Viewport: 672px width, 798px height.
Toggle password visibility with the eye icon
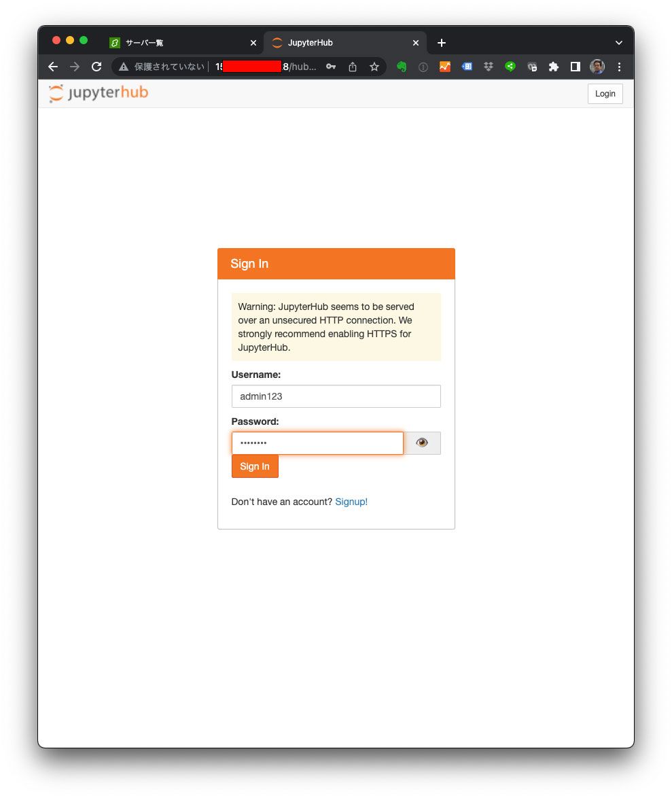[422, 443]
